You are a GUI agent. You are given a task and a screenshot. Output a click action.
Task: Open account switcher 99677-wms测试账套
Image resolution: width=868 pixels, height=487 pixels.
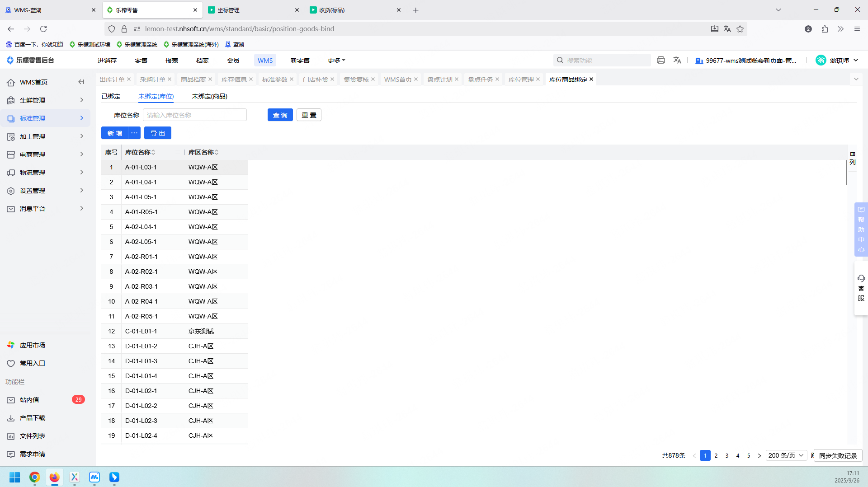pyautogui.click(x=746, y=60)
